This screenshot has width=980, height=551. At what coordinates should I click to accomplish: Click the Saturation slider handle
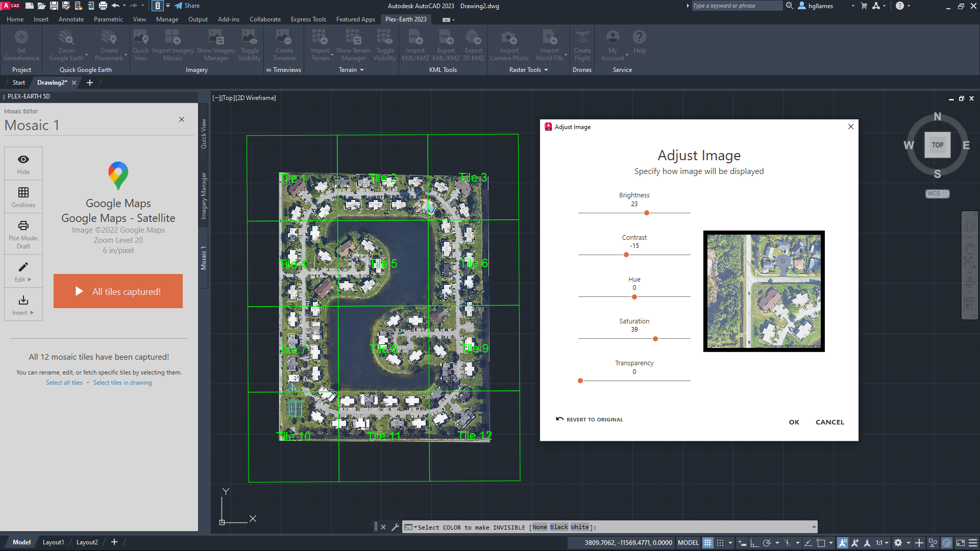pos(655,339)
